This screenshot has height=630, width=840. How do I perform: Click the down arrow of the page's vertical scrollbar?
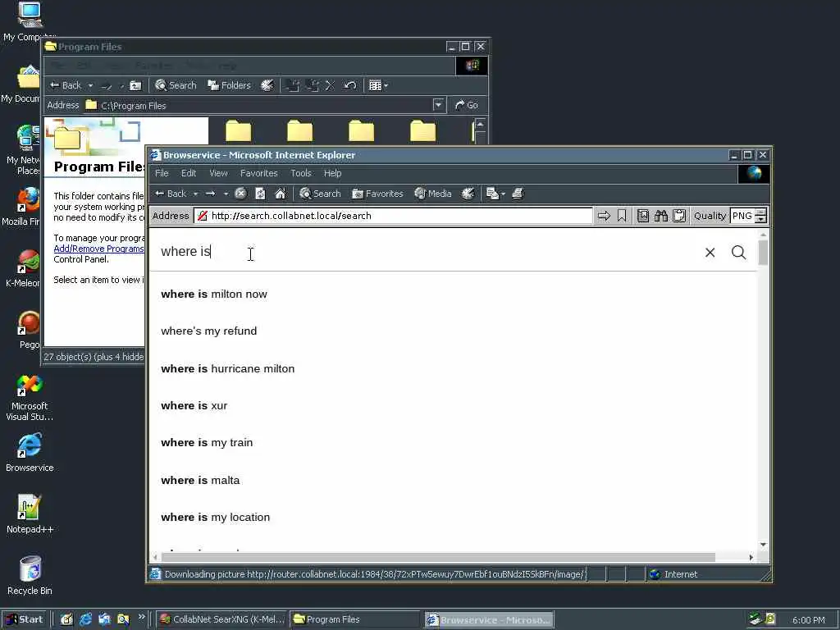click(764, 545)
